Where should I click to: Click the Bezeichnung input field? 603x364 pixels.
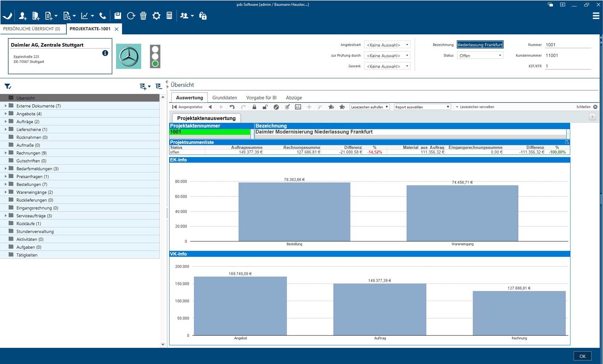point(480,45)
